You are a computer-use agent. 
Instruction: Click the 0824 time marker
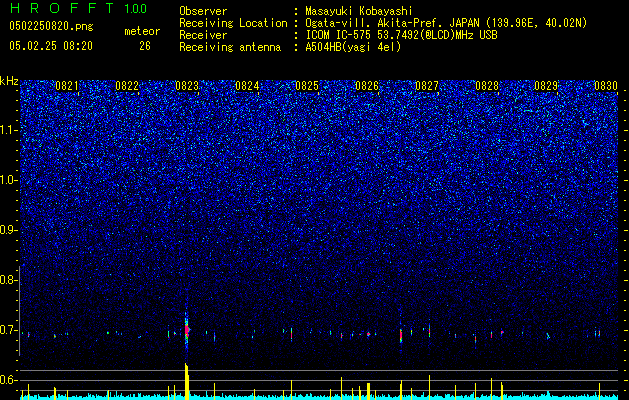tap(247, 86)
